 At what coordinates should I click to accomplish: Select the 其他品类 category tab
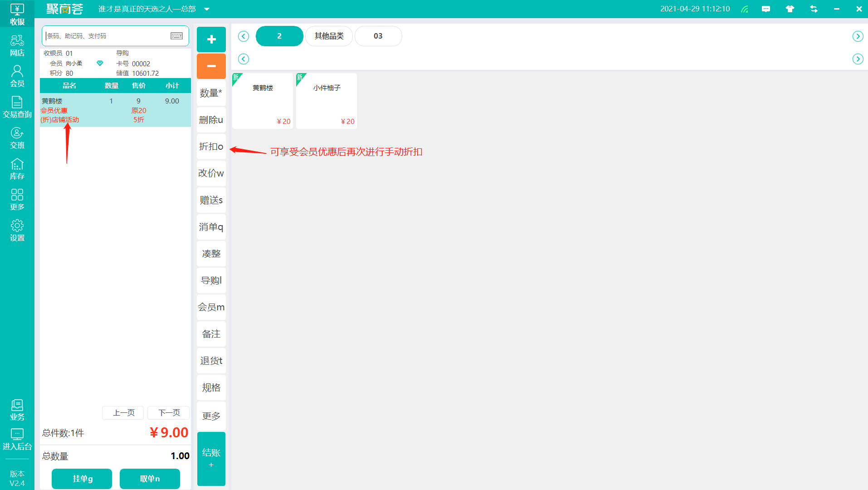[329, 36]
